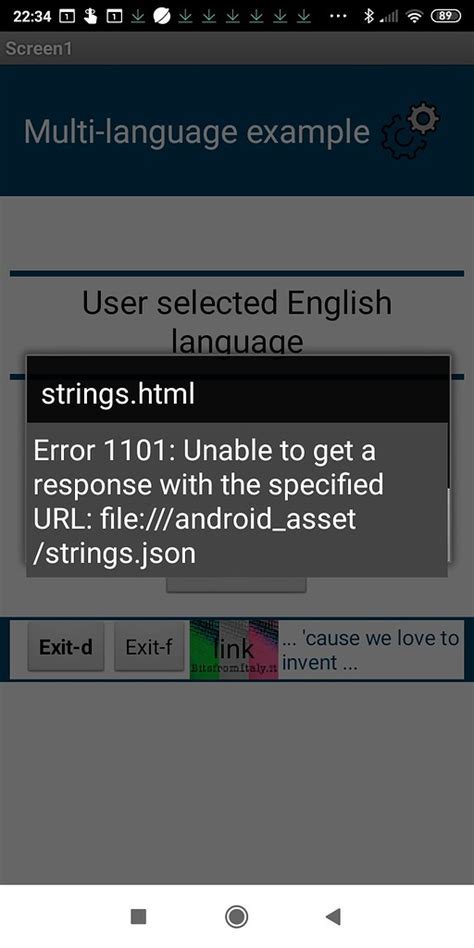Tap the Android back triangle button
The height and width of the screenshot is (948, 474).
(333, 916)
